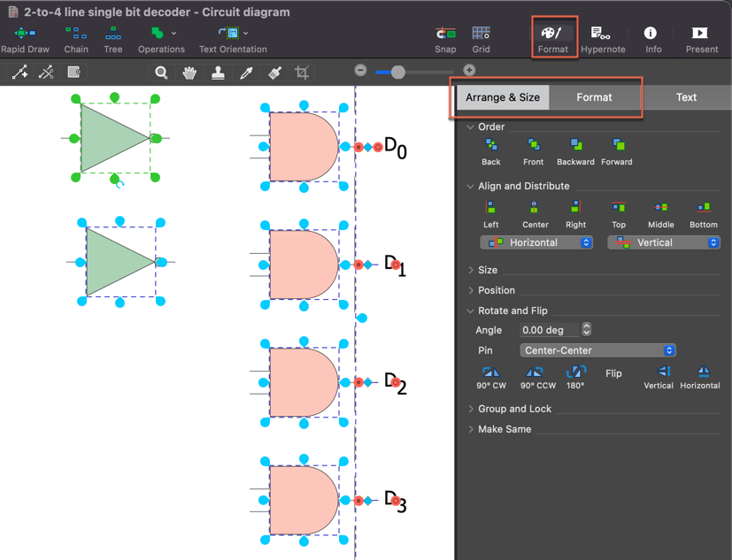This screenshot has height=560, width=732.
Task: Click the Text Orientation icon
Action: (229, 33)
